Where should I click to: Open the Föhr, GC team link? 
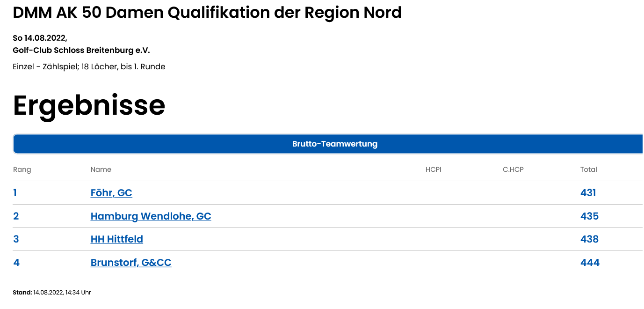tap(111, 193)
